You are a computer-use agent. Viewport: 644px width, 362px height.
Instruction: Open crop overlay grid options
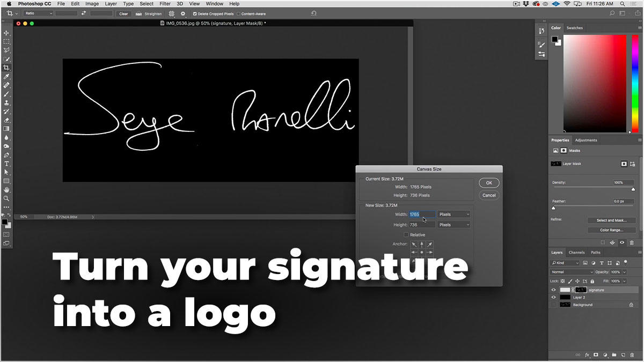pos(171,13)
